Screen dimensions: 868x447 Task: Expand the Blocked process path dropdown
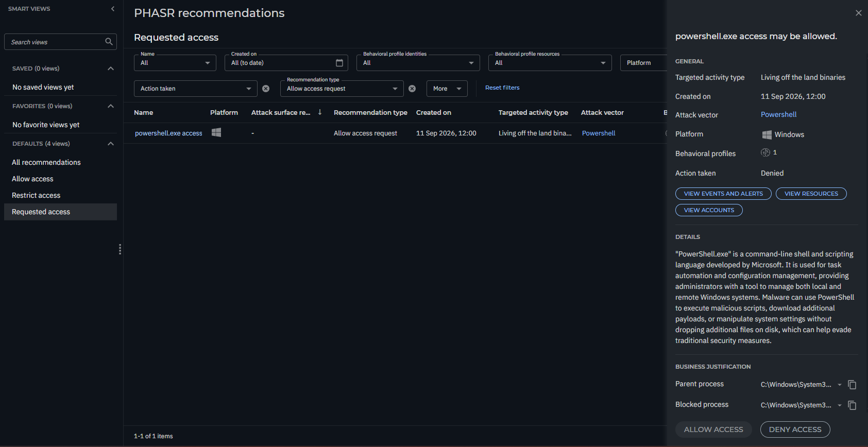(840, 405)
